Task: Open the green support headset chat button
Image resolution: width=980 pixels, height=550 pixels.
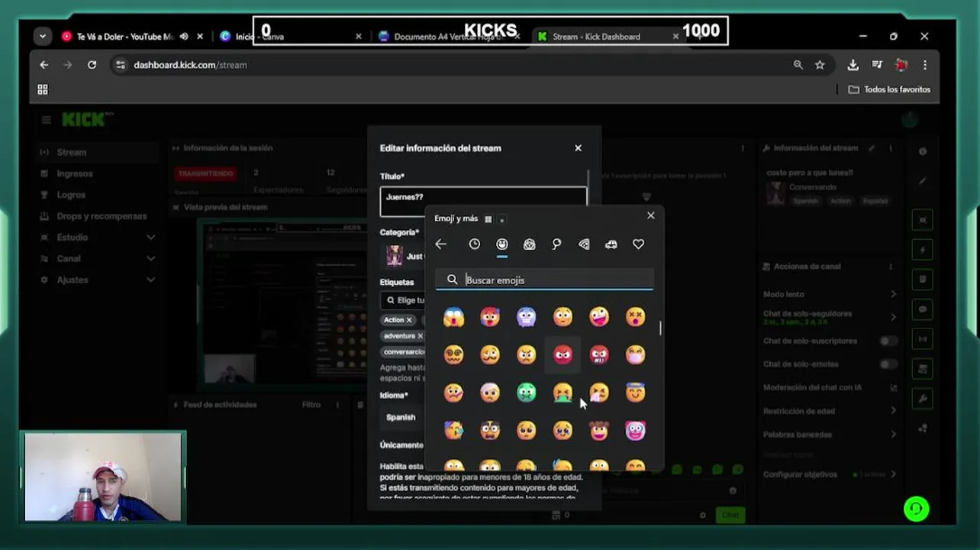Action: click(917, 509)
